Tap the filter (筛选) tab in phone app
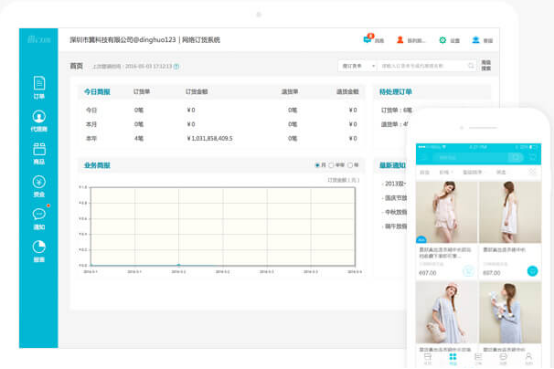 click(501, 172)
